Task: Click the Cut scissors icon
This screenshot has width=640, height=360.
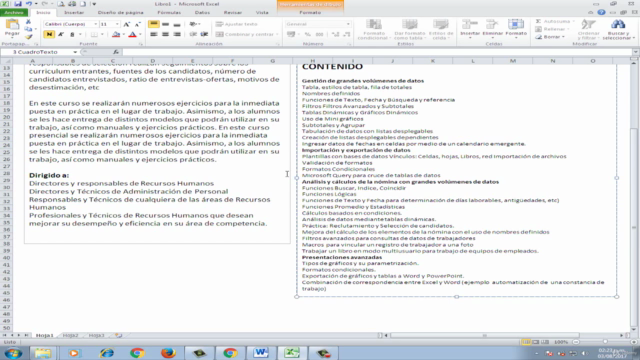Action: click(x=28, y=22)
